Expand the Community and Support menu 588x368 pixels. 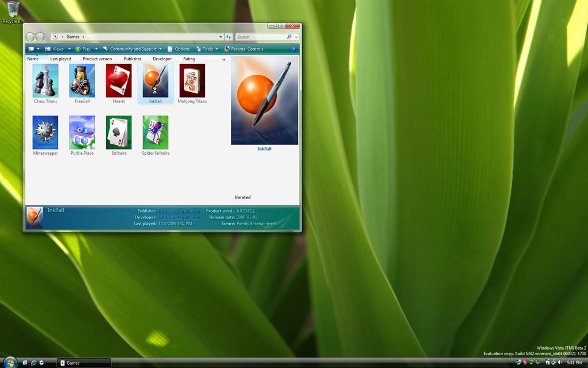coord(133,49)
